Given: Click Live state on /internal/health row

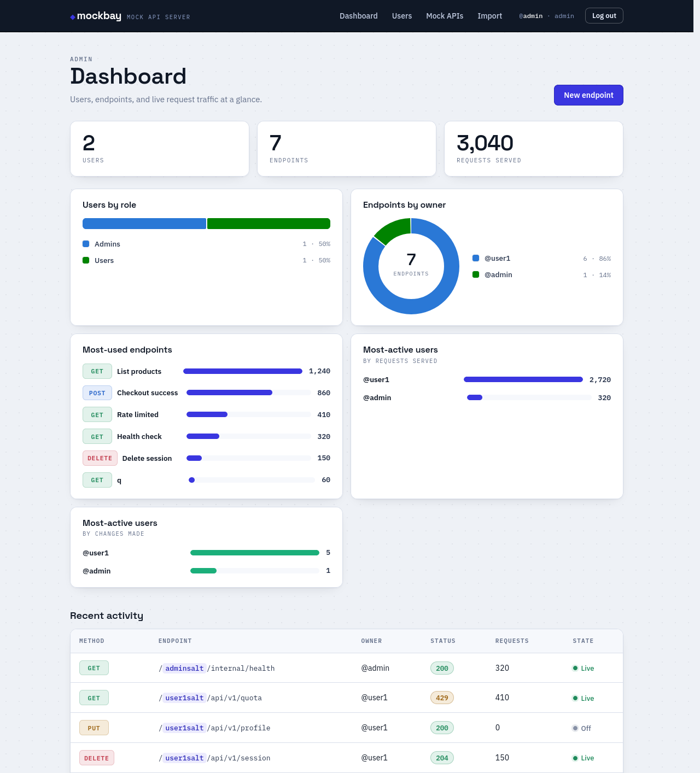Looking at the screenshot, I should (583, 668).
